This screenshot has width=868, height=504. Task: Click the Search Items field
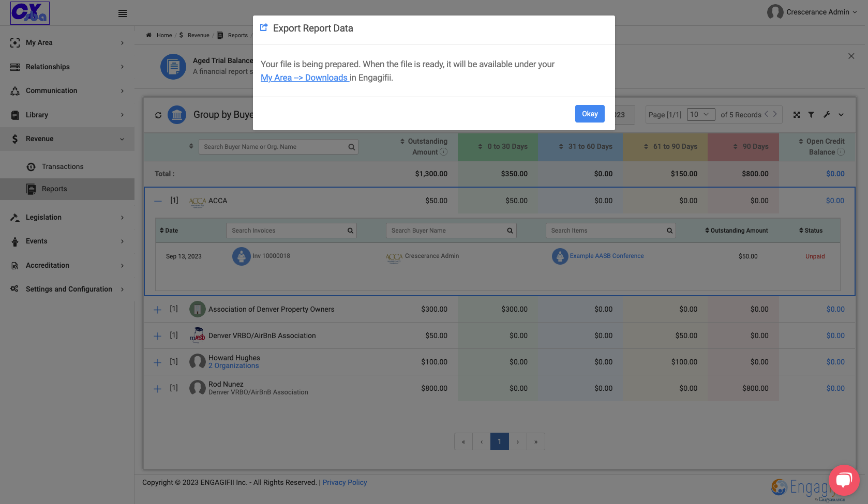[x=610, y=231]
